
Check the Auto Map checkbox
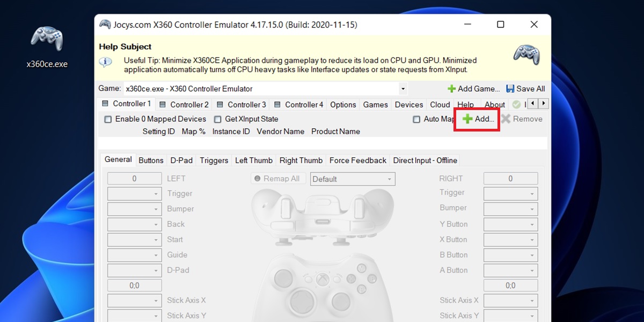point(416,119)
